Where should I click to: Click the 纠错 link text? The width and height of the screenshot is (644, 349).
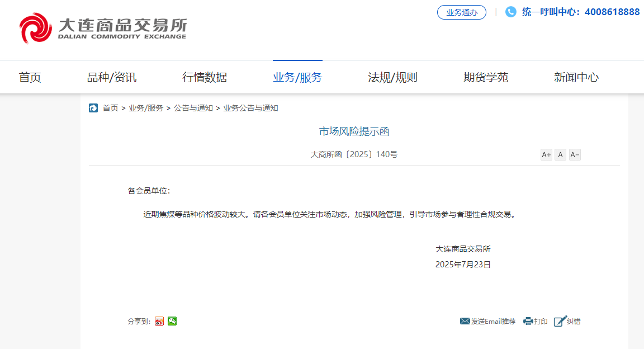574,322
